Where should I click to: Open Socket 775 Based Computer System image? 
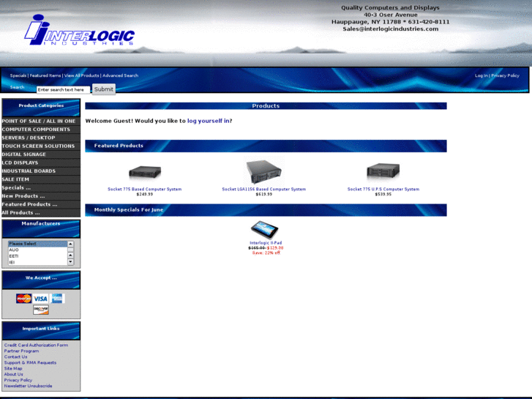145,172
